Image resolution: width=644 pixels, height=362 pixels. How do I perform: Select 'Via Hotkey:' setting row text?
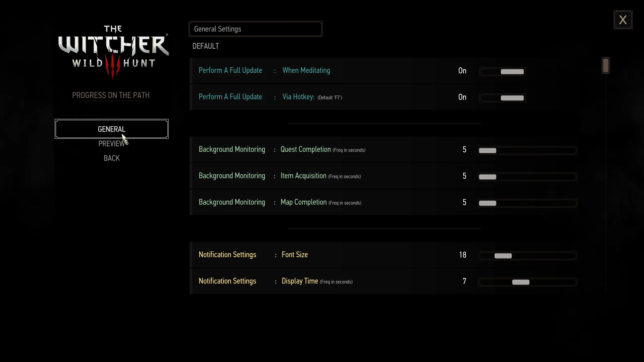(x=298, y=97)
